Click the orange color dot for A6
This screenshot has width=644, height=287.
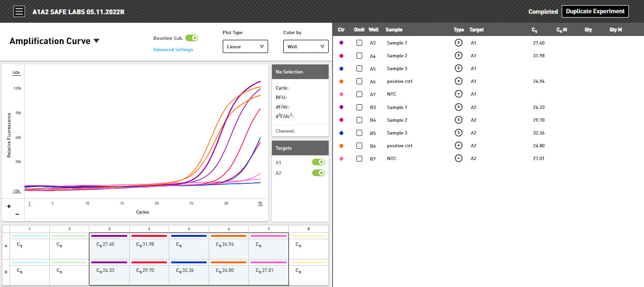(341, 81)
